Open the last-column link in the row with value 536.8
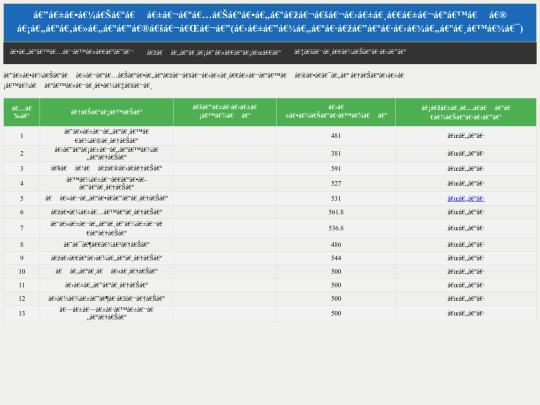This screenshot has height=405, width=540. [466, 228]
